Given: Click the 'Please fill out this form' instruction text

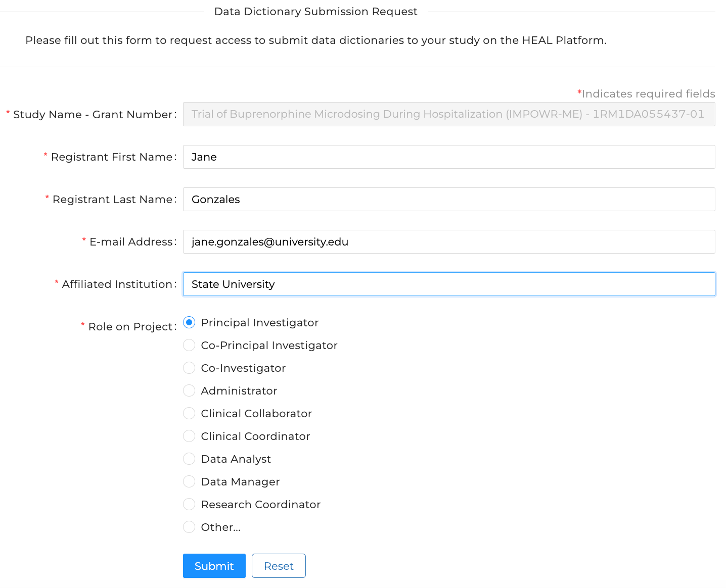Looking at the screenshot, I should 316,40.
